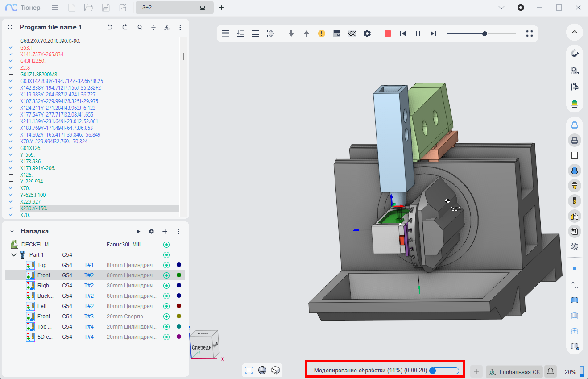Open simulation settings gear in viewport toolbar
This screenshot has height=379, width=588.
(367, 33)
